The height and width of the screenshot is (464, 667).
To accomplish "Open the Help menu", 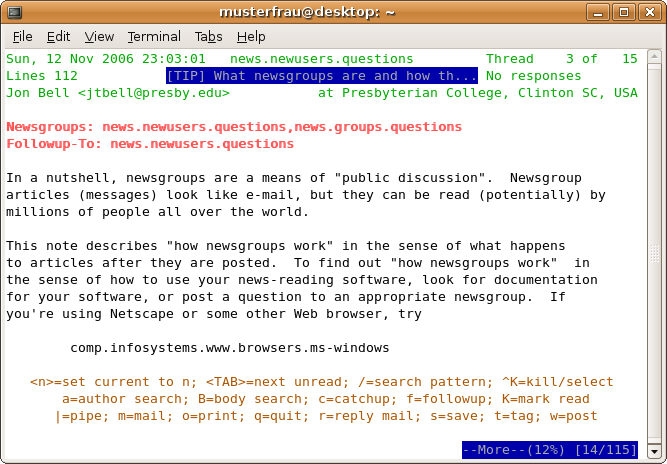I will coord(251,36).
